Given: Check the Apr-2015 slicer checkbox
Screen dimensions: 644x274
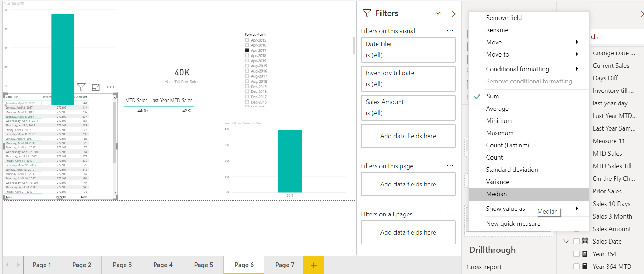Looking at the screenshot, I should pos(247,40).
